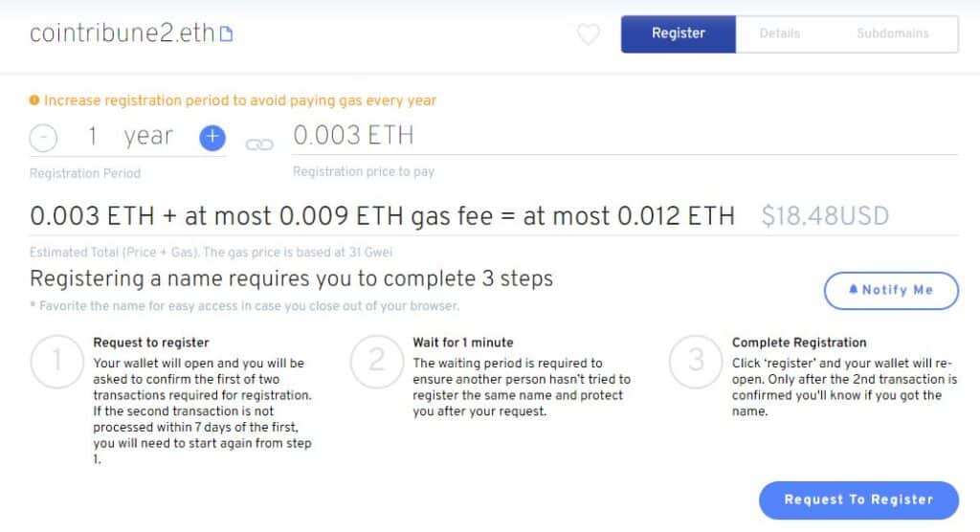Click the 0.003 ETH registration price field

[625, 136]
